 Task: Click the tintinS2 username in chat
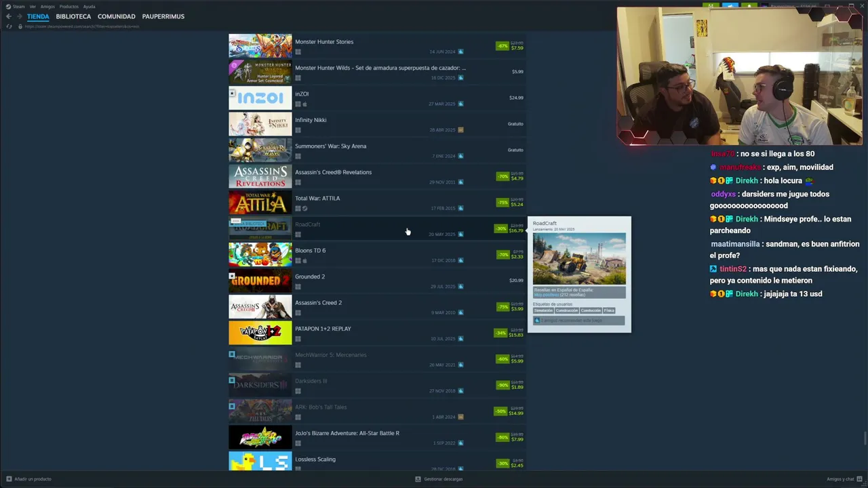[733, 269]
